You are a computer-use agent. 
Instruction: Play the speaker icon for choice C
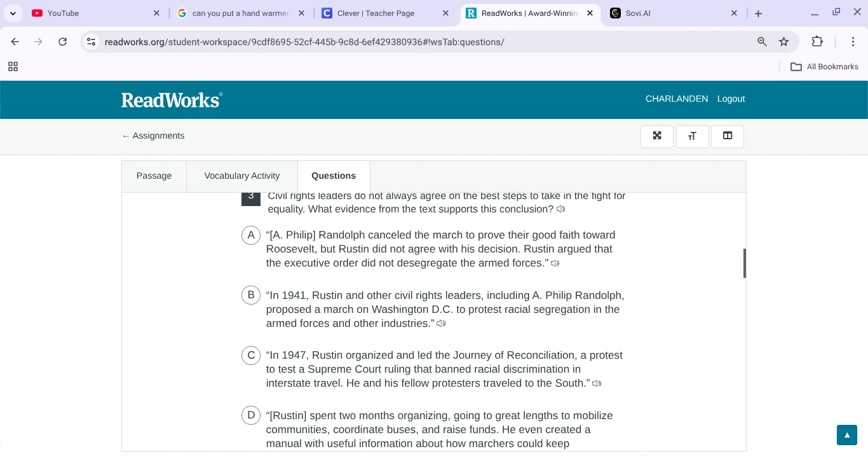(596, 383)
